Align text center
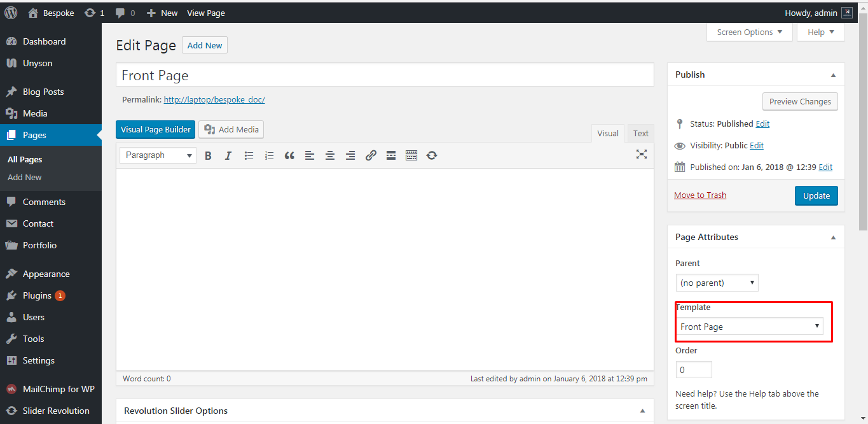This screenshot has height=424, width=868. [330, 155]
